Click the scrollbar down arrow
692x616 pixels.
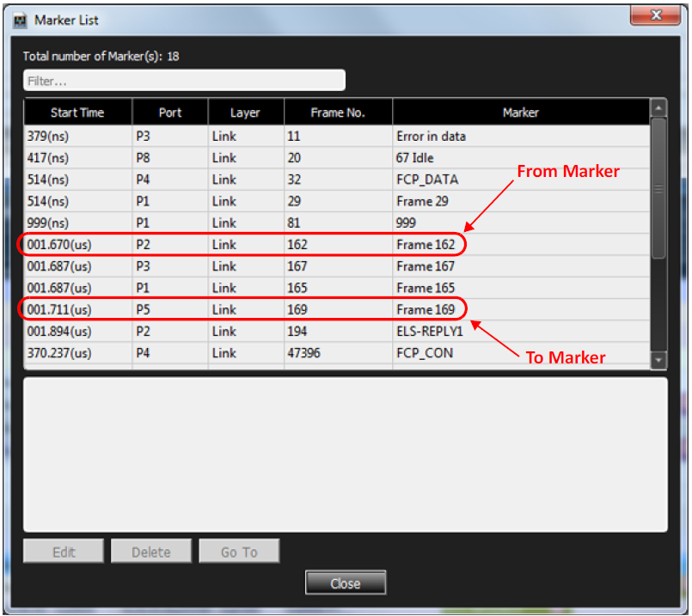[658, 360]
